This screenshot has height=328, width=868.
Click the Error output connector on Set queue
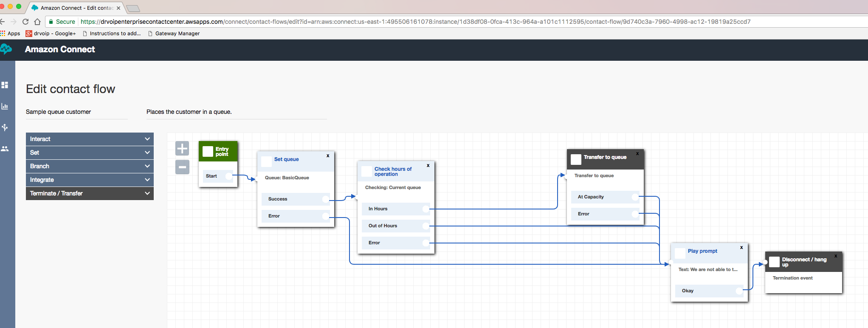(326, 216)
